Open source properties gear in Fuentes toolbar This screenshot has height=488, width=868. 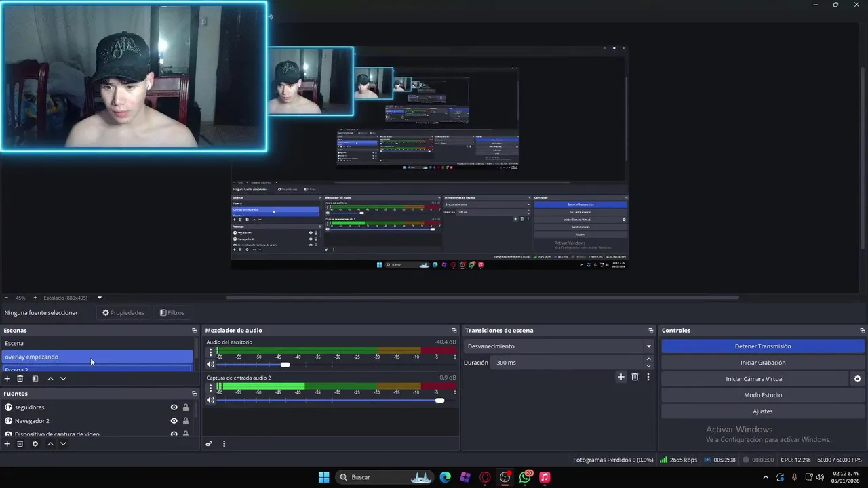[35, 444]
